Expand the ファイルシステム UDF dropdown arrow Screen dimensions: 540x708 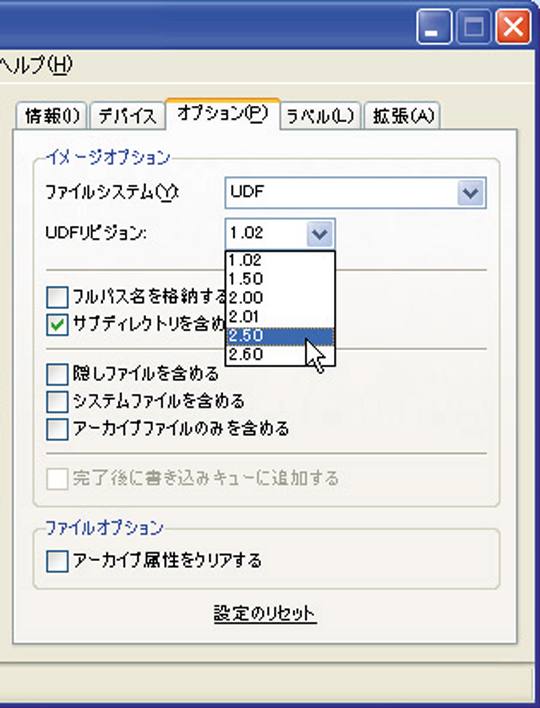tap(470, 193)
